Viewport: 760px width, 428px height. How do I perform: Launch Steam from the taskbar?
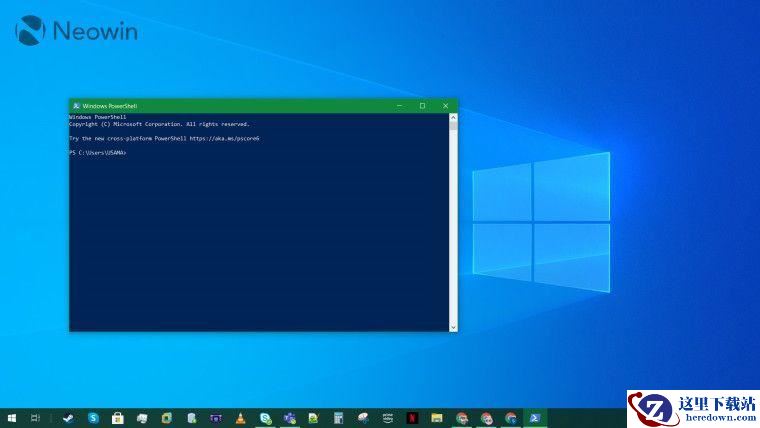click(68, 418)
